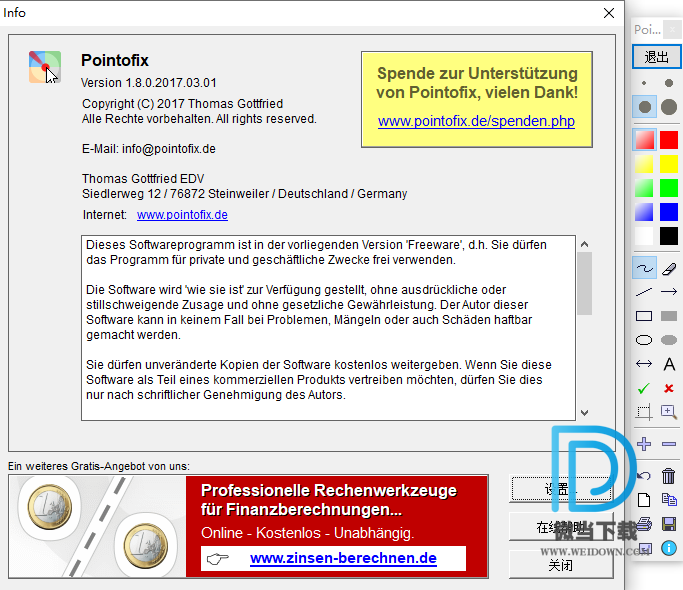Select the text tool A
The height and width of the screenshot is (590, 683).
tap(669, 364)
